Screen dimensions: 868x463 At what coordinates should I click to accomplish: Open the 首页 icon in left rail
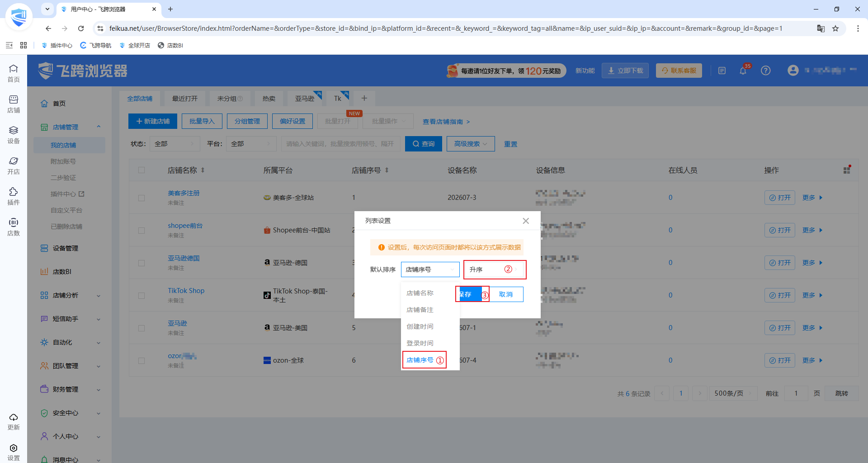pyautogui.click(x=14, y=73)
